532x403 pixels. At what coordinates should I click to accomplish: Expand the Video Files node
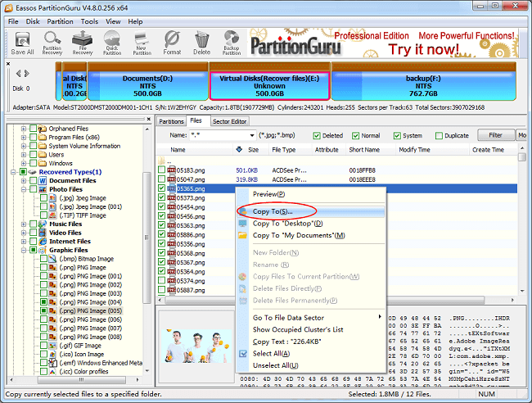coord(24,233)
